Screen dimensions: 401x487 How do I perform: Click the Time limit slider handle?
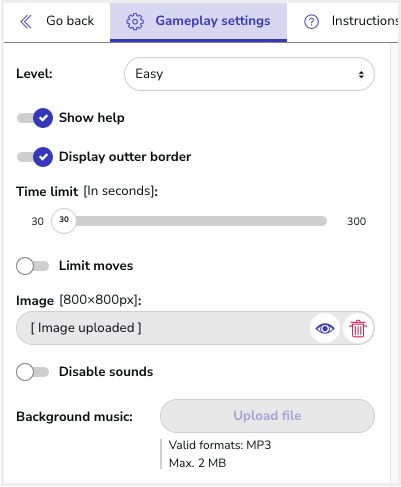(x=64, y=221)
